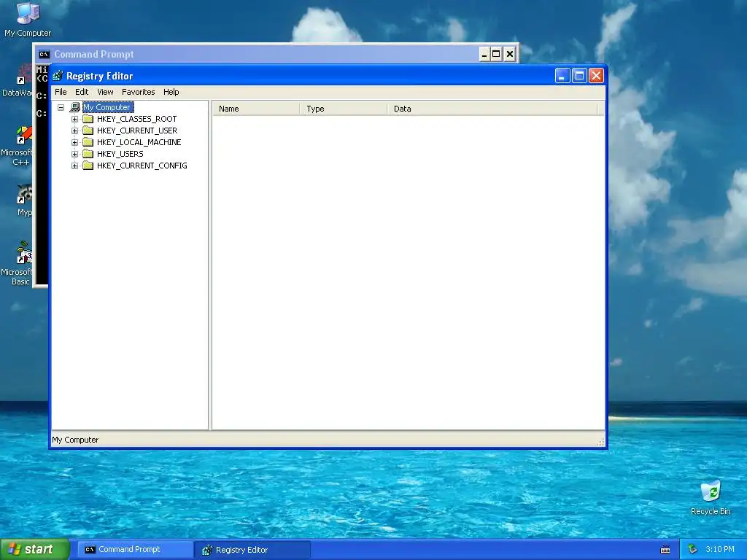This screenshot has width=747, height=560.
Task: Expand HKEY_CURRENT_USER key
Action: 75,131
